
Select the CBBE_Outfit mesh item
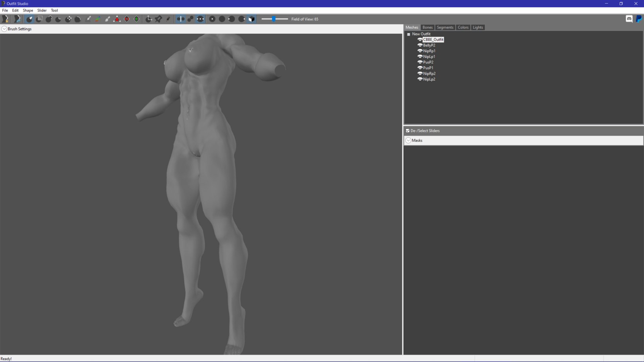433,40
